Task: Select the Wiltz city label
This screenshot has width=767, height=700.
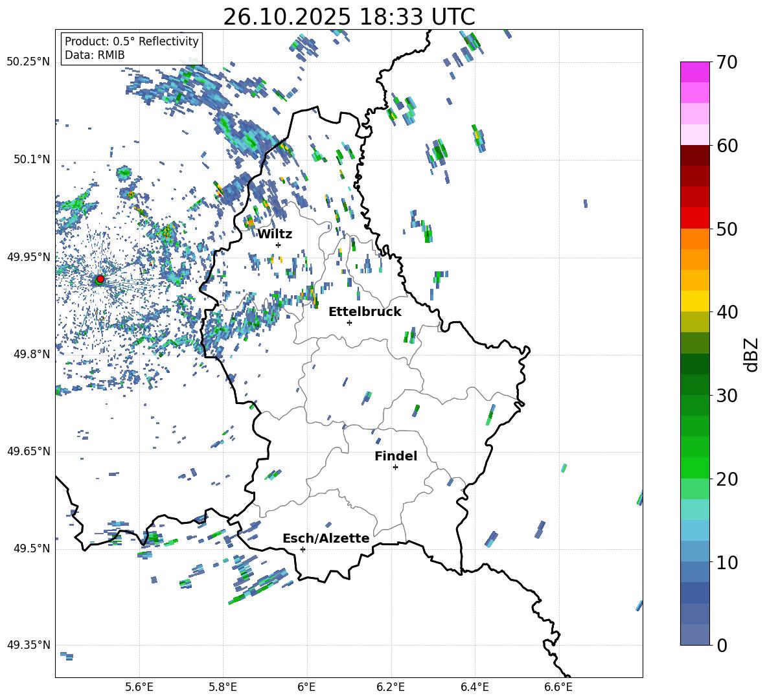Action: 275,234
